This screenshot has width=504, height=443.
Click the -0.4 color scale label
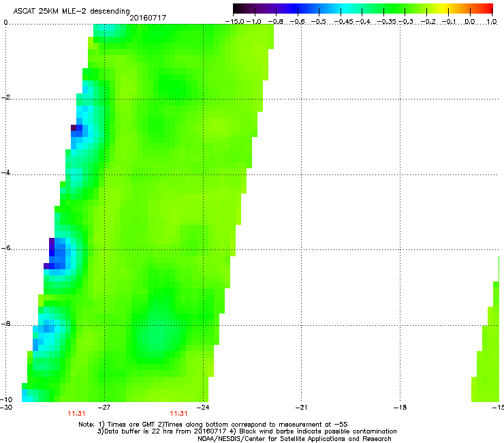[x=363, y=22]
